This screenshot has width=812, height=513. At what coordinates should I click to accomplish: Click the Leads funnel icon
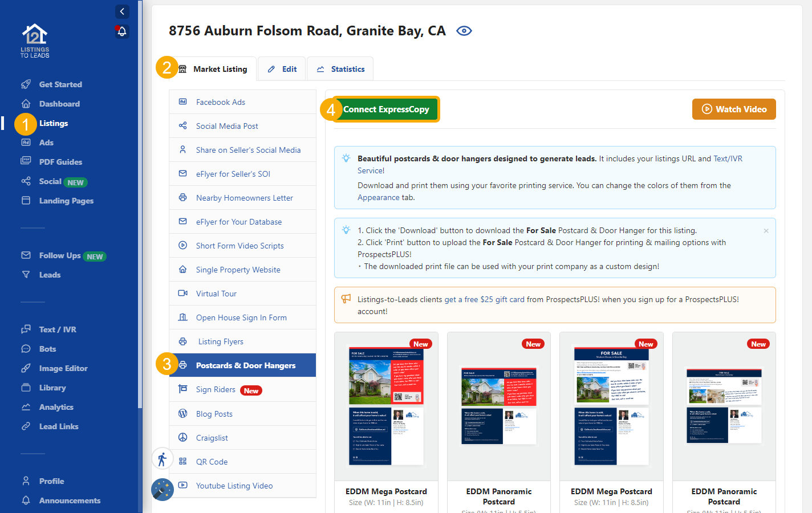[x=26, y=275]
